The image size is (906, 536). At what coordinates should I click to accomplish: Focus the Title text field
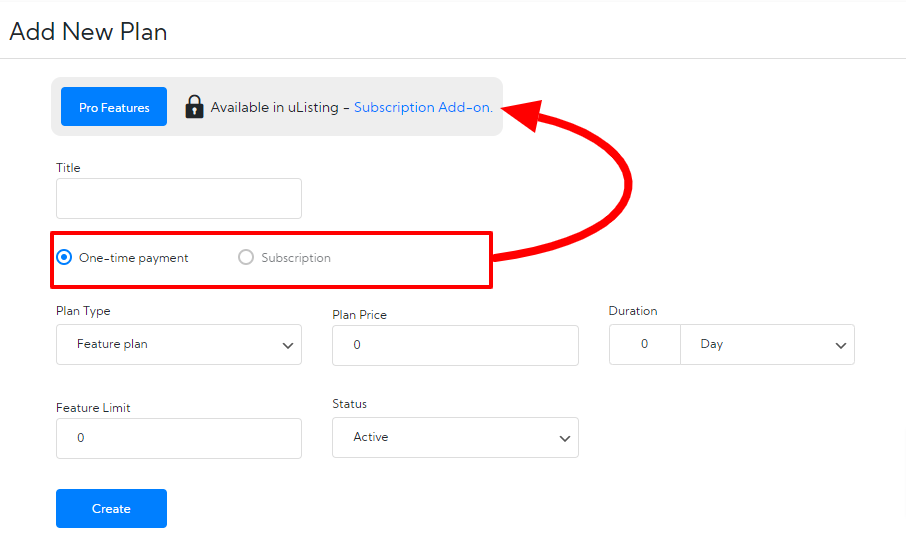[179, 199]
